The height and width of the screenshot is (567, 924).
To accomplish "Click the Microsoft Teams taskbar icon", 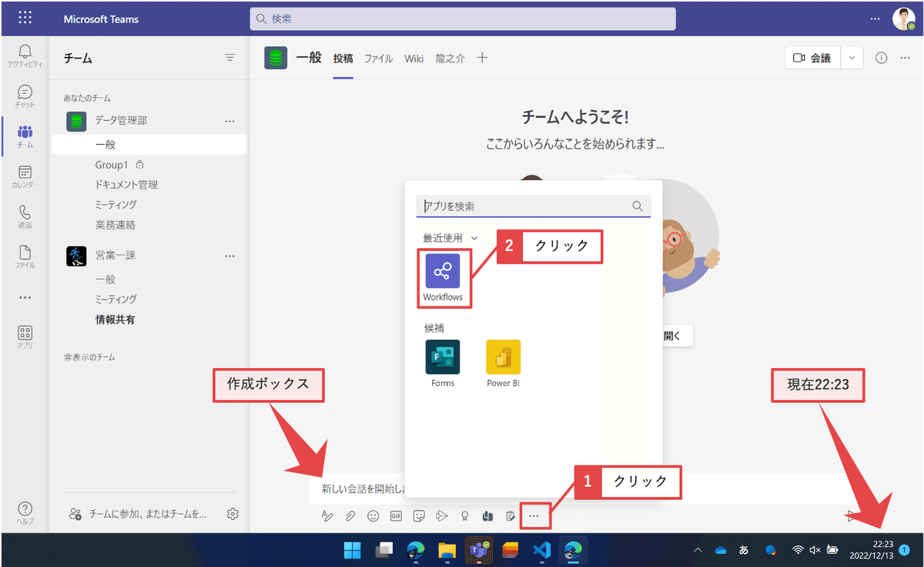I will pos(480,550).
